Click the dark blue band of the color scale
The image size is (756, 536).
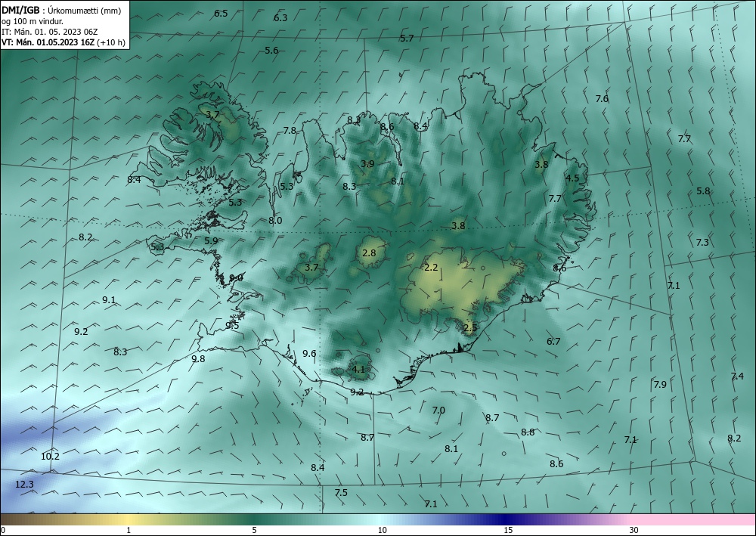tap(507, 519)
